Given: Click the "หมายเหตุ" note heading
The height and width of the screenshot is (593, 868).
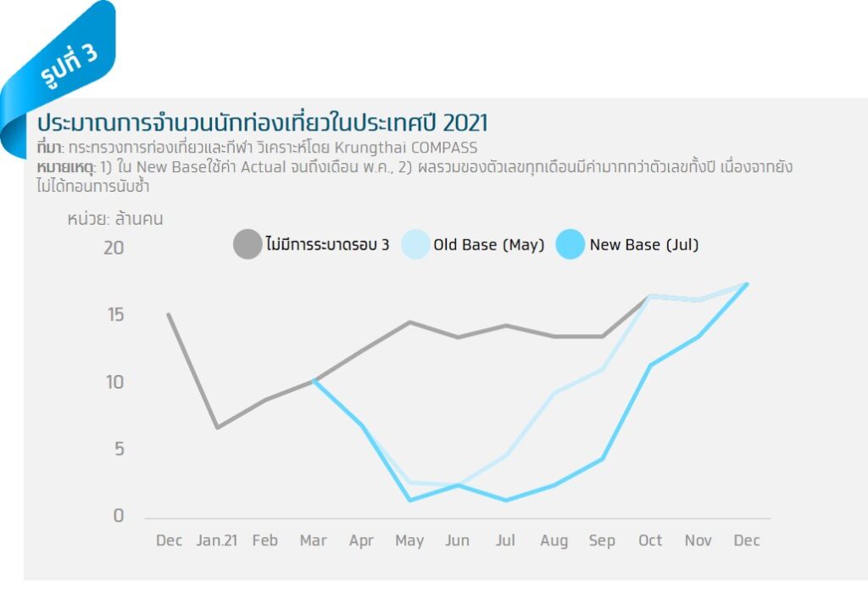Looking at the screenshot, I should click(x=65, y=166).
